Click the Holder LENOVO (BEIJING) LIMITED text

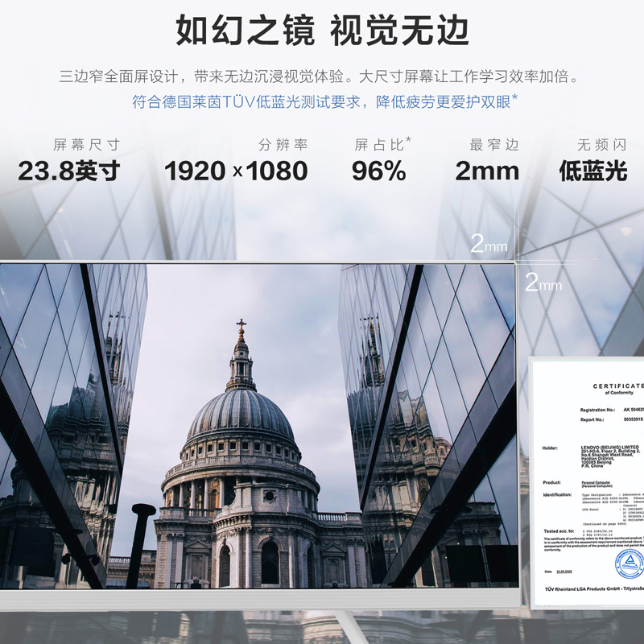click(x=592, y=456)
